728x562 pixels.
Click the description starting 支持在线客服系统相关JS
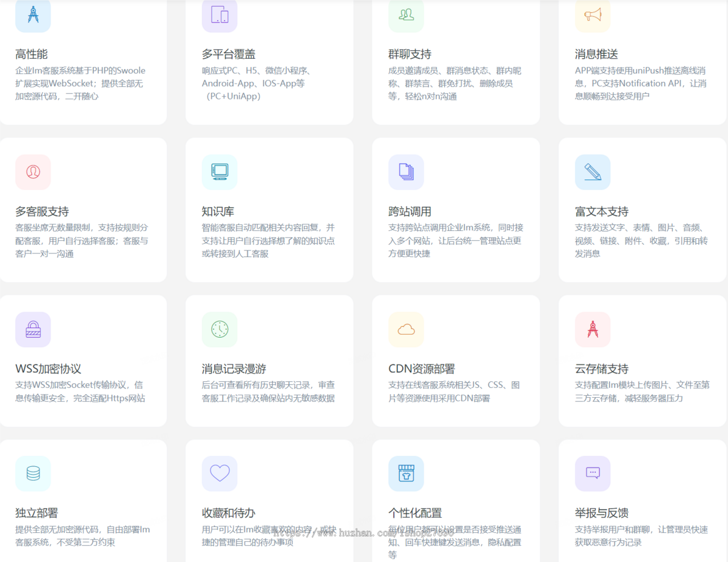click(454, 392)
